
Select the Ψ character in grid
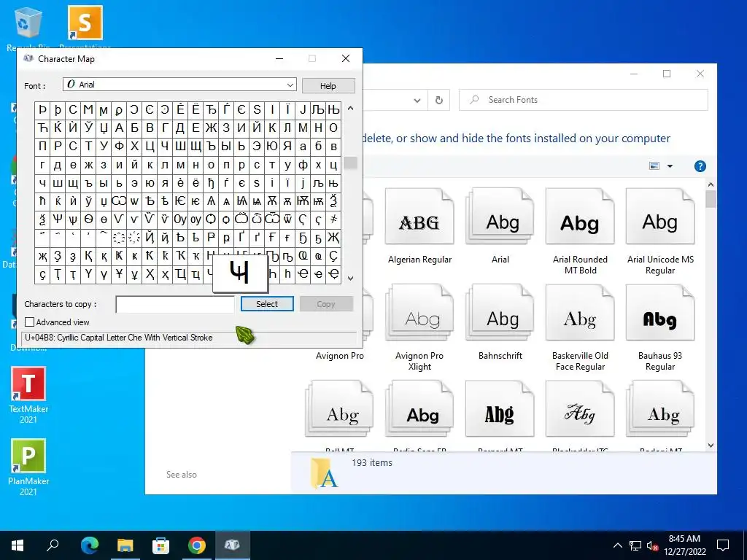(58, 219)
